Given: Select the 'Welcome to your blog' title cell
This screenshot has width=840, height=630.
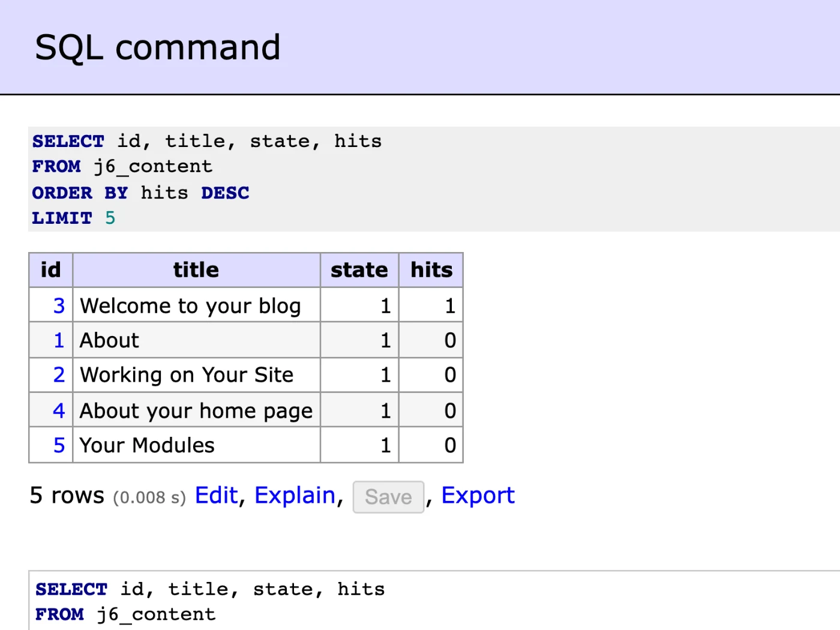Looking at the screenshot, I should pos(196,305).
